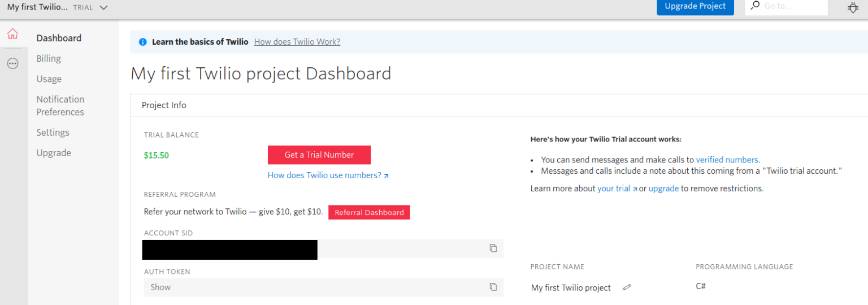The height and width of the screenshot is (305, 868).
Task: Open 'How does Twilio Work?' link
Action: tap(297, 42)
